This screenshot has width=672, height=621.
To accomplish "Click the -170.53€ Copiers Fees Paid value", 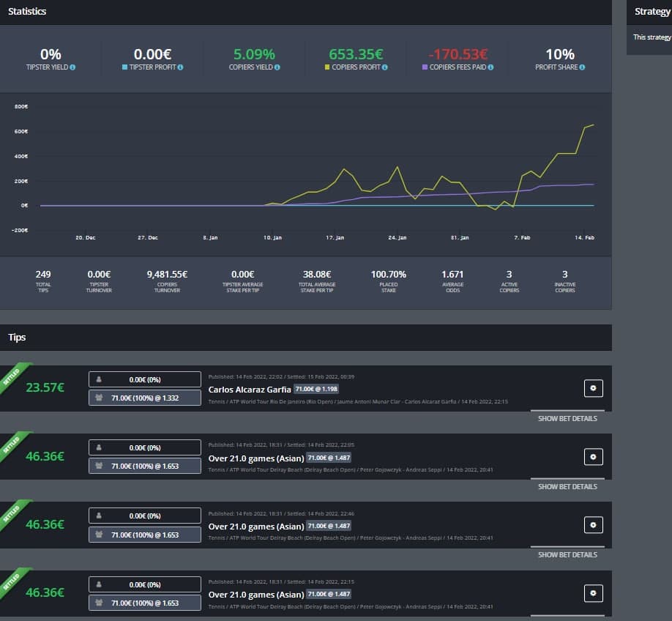I will [x=458, y=54].
